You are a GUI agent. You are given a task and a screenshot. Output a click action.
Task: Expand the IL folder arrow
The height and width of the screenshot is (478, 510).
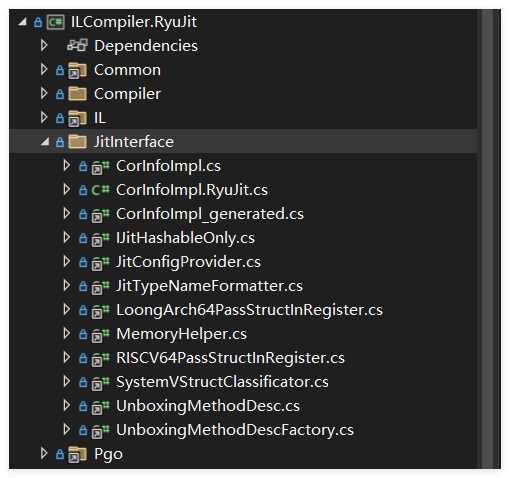44,117
